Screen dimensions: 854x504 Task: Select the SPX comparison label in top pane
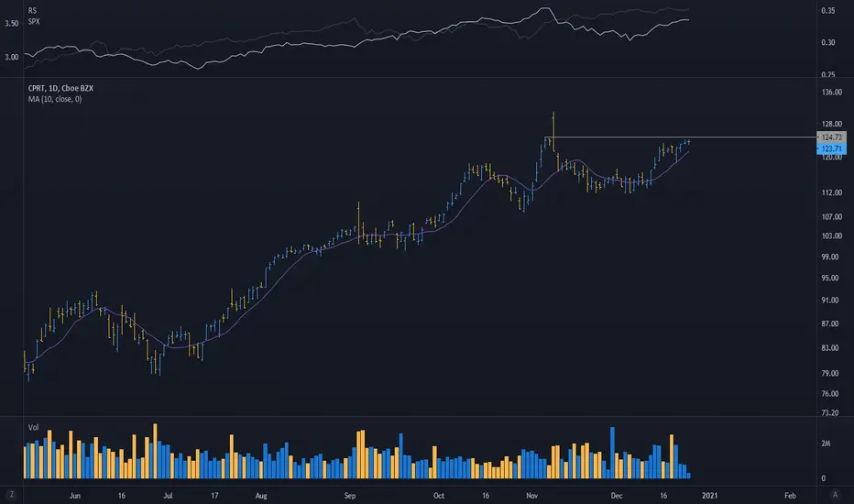coord(34,21)
